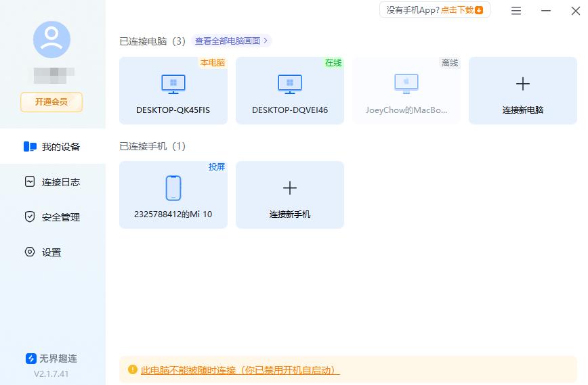The width and height of the screenshot is (588, 385).
Task: Click the 投屏 tag on Mi 10
Action: pyautogui.click(x=217, y=166)
